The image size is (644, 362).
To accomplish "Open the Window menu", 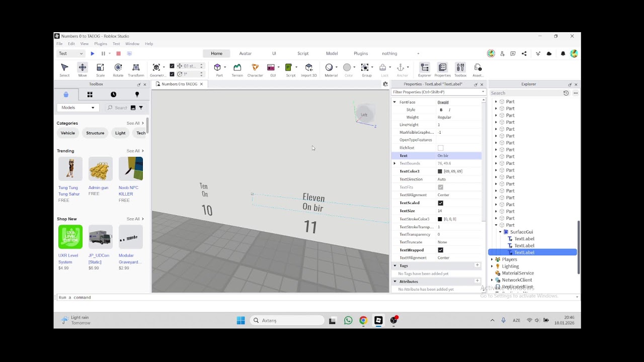I will click(x=132, y=44).
